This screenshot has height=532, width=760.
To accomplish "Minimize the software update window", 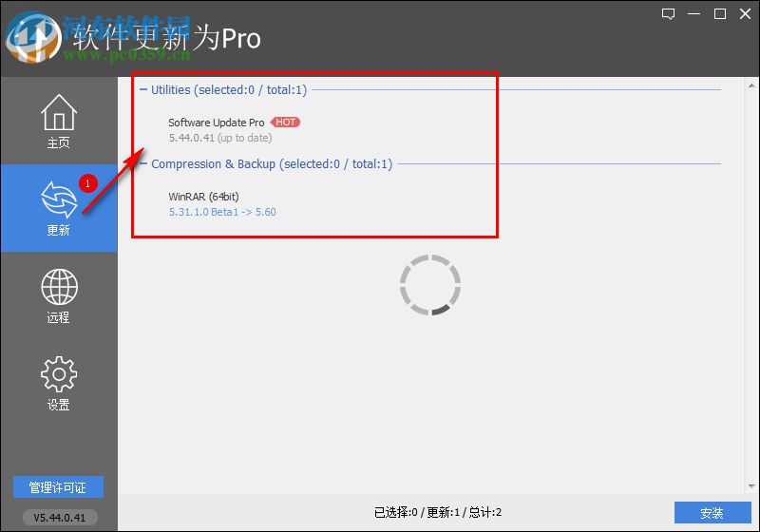I will click(694, 14).
